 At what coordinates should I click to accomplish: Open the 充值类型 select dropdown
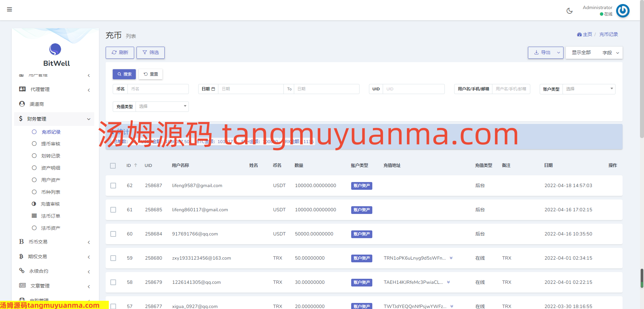coord(162,106)
